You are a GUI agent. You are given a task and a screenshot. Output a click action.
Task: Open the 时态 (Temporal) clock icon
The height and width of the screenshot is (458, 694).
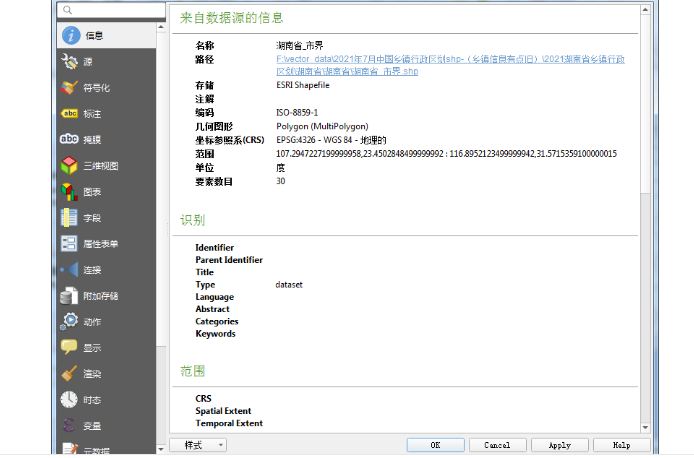click(69, 400)
